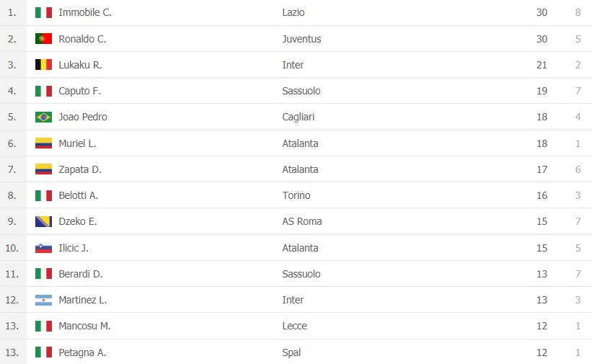Click the Italy flag next to Immobile C.
This screenshot has height=364, width=592.
pos(43,12)
